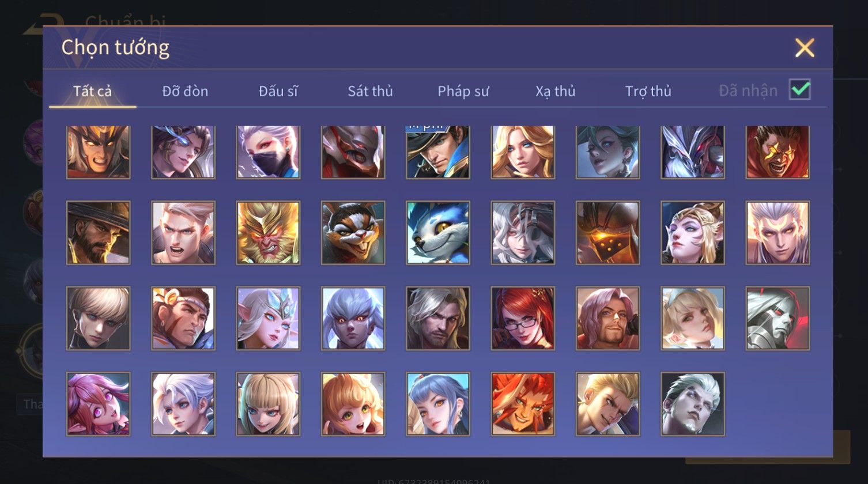This screenshot has height=484, width=868.
Task: Open the Đấu sĩ tab
Action: 278,91
